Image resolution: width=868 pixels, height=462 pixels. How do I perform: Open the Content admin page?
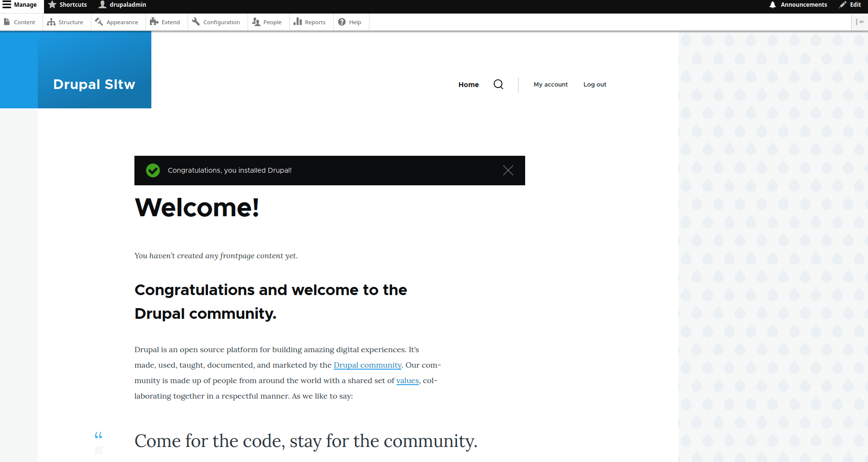click(20, 22)
